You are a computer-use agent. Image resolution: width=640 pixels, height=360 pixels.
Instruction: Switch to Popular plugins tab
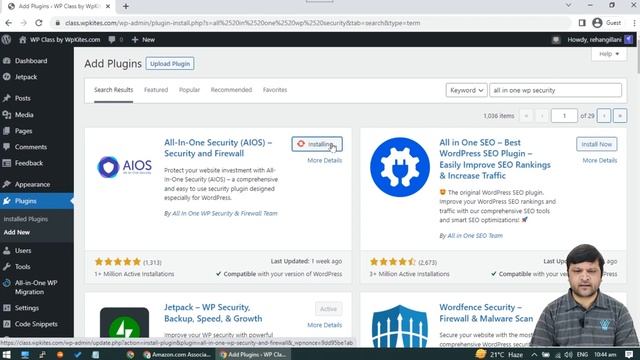[x=189, y=90]
